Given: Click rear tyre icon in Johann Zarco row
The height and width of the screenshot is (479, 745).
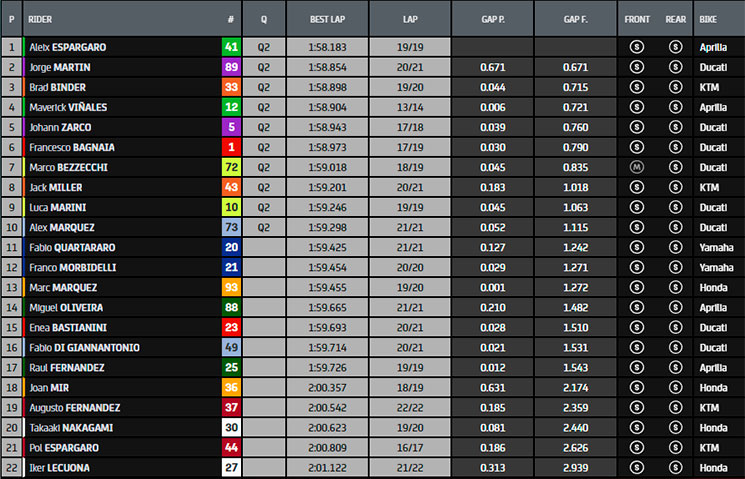Looking at the screenshot, I should 675,127.
